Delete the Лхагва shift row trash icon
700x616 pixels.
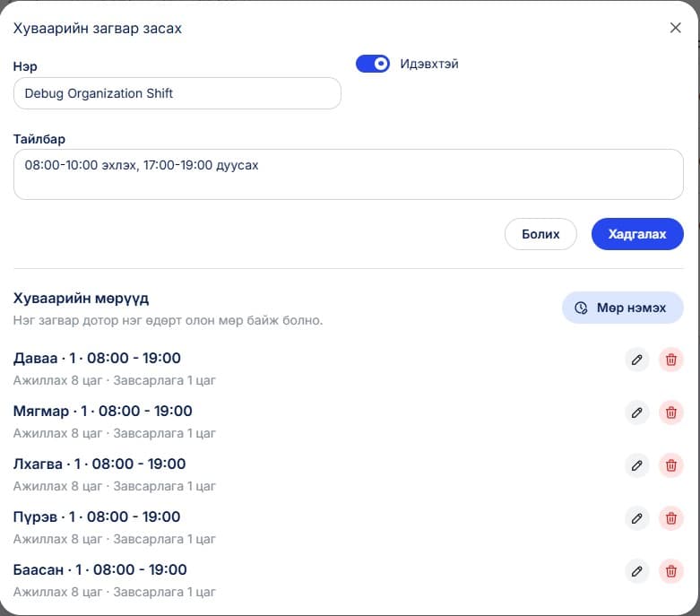671,465
